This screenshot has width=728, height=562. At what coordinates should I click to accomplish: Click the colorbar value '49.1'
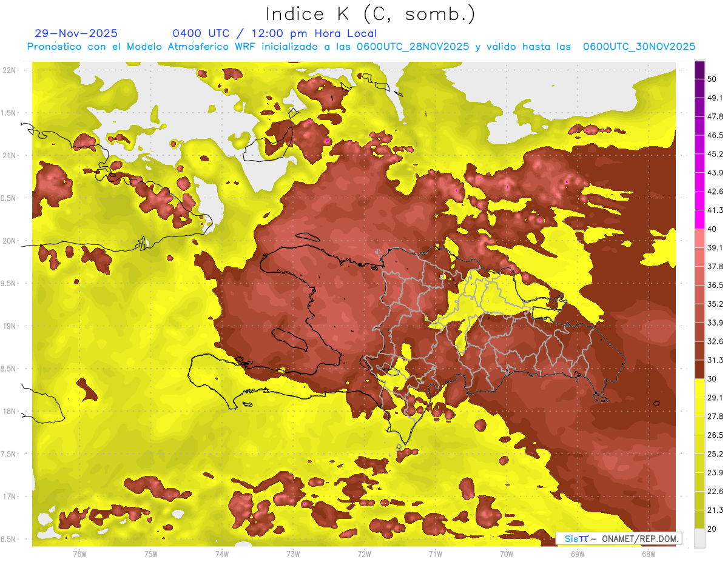[715, 98]
